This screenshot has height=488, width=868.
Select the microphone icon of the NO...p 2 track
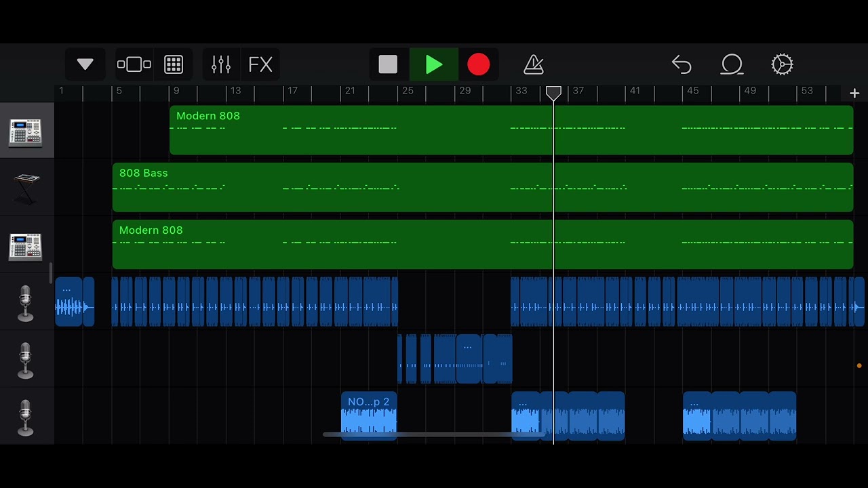click(25, 418)
